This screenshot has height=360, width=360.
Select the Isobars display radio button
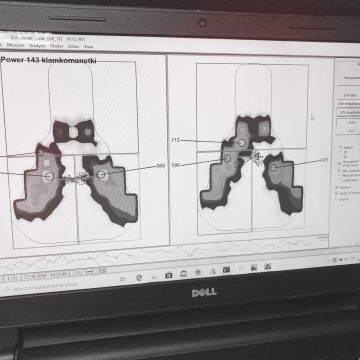(341, 147)
